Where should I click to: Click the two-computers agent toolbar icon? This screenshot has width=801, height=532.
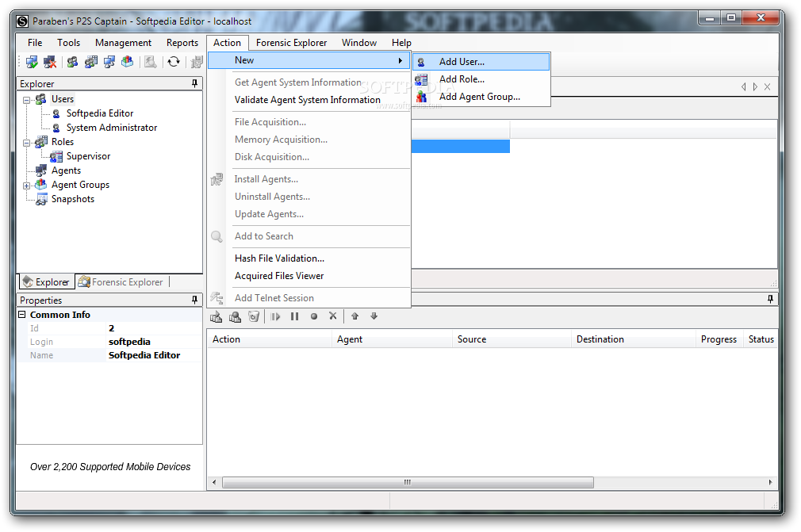click(109, 63)
